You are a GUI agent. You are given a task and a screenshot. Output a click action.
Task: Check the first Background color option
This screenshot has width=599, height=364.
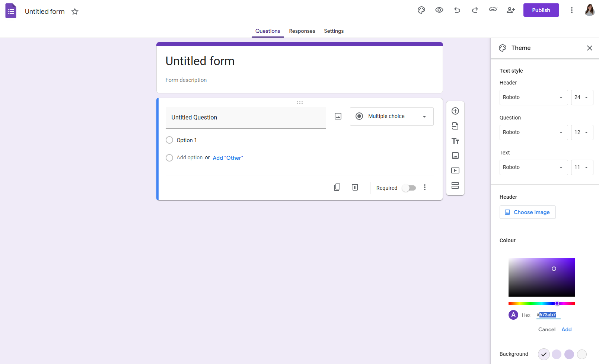[544, 354]
